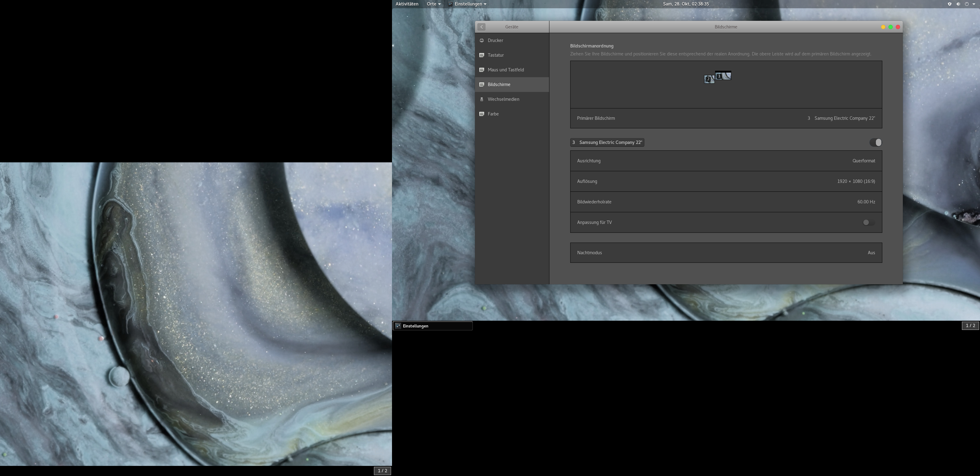Click the power icon in top bar
Screen dimensions: 980x476
(967, 4)
